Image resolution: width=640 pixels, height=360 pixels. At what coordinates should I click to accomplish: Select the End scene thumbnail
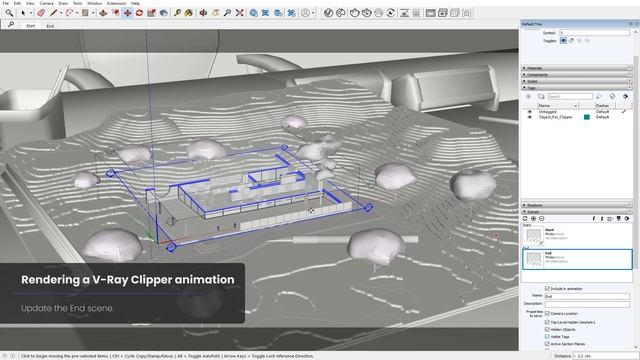click(533, 259)
